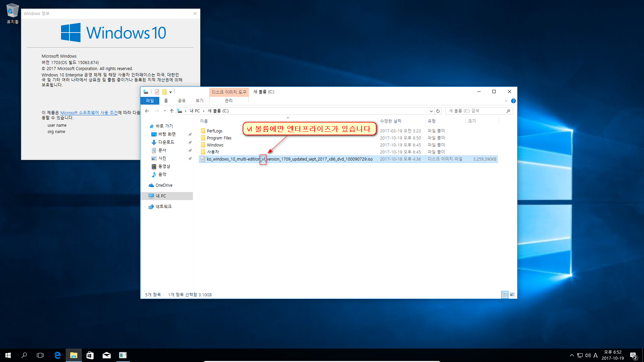Image resolution: width=644 pixels, height=362 pixels.
Task: Open Microsoft 소프트웨어 사용 조건 link
Action: [89, 113]
